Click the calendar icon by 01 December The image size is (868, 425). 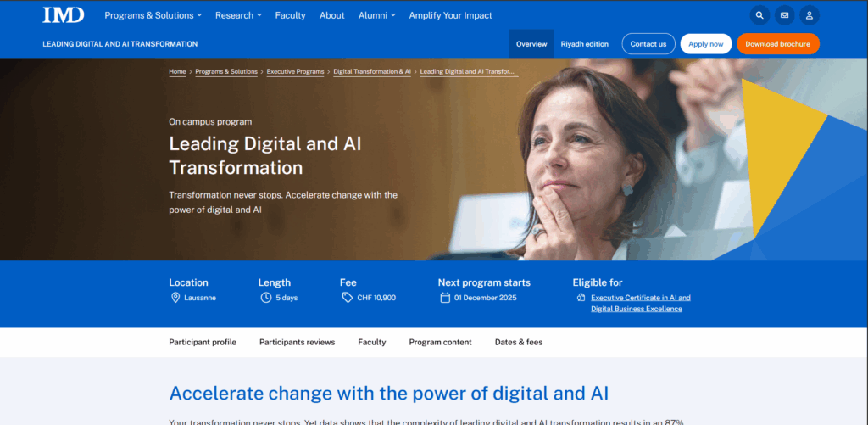point(445,298)
